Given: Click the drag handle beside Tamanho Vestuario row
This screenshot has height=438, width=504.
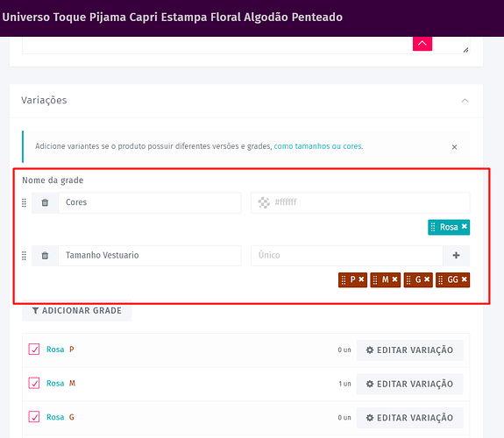Looking at the screenshot, I should click(x=25, y=256).
